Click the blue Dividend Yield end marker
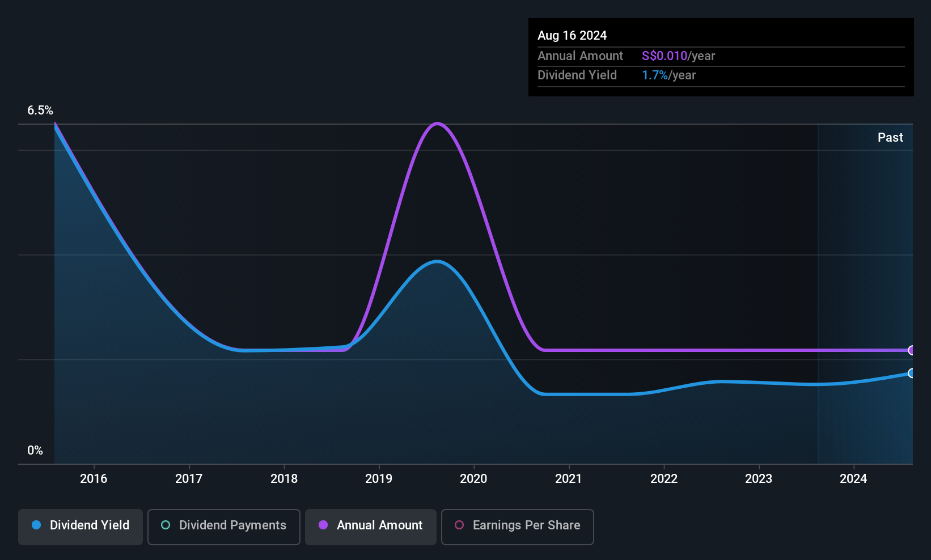The height and width of the screenshot is (560, 931). (911, 373)
